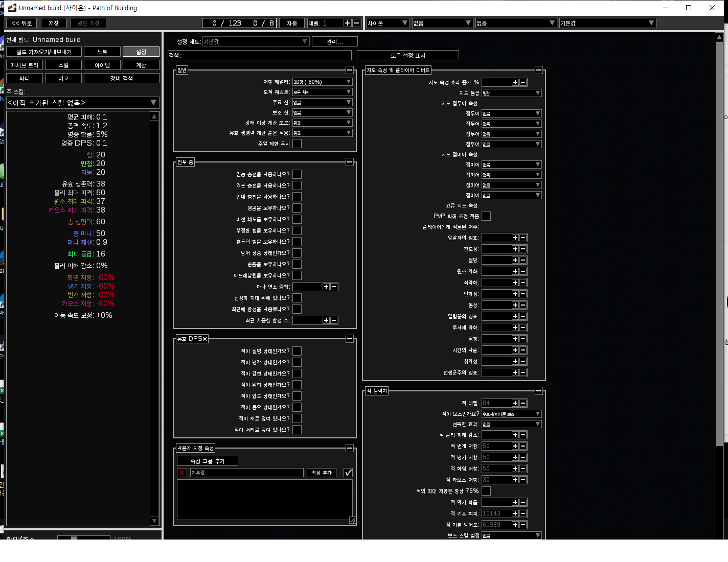Collapse the 전투 중 section

coord(350,162)
